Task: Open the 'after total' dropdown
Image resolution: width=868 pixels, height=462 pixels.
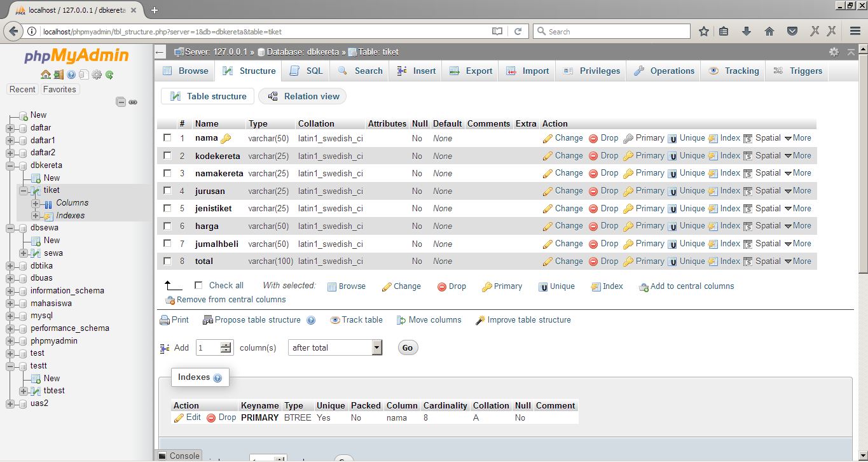Action: (x=335, y=347)
